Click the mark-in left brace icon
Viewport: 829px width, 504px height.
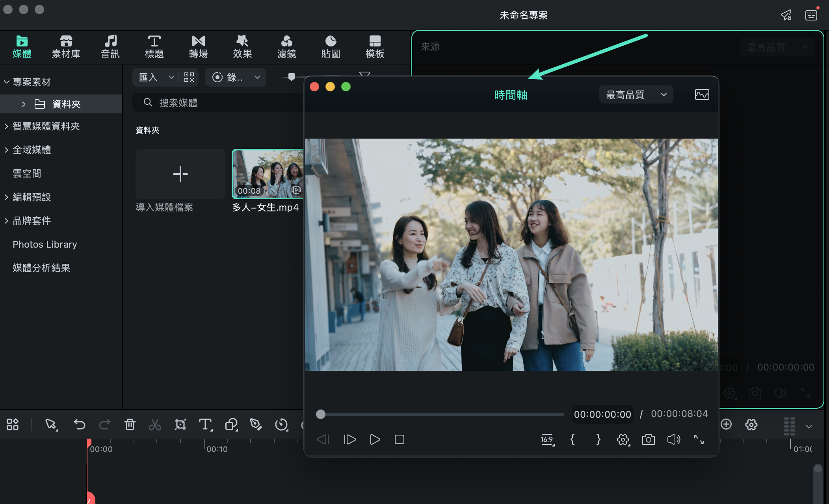click(572, 439)
